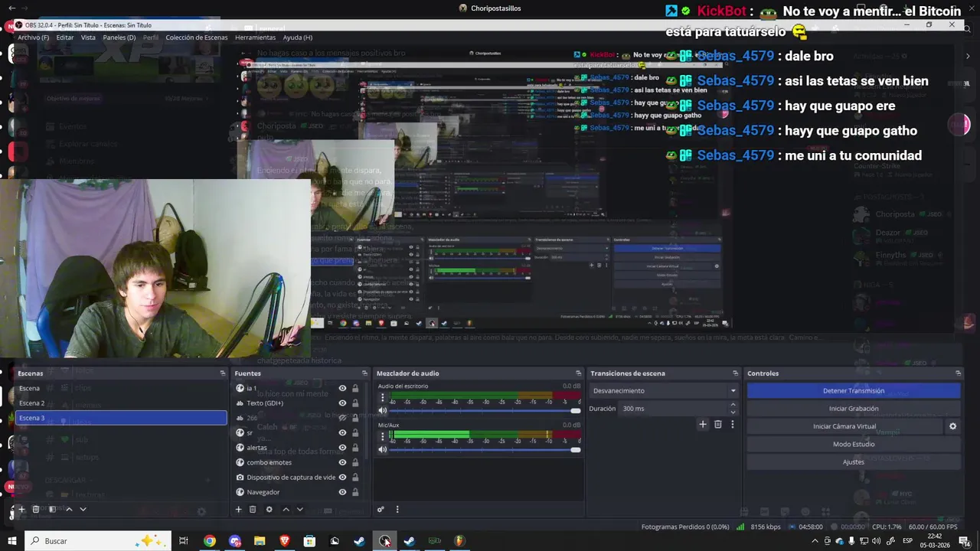Open audio mixer three-dot menu at panel bottom
Image resolution: width=980 pixels, height=551 pixels.
click(397, 509)
